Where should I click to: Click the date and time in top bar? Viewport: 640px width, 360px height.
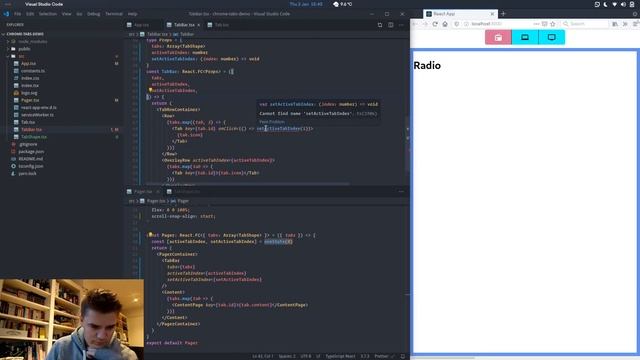(x=306, y=4)
